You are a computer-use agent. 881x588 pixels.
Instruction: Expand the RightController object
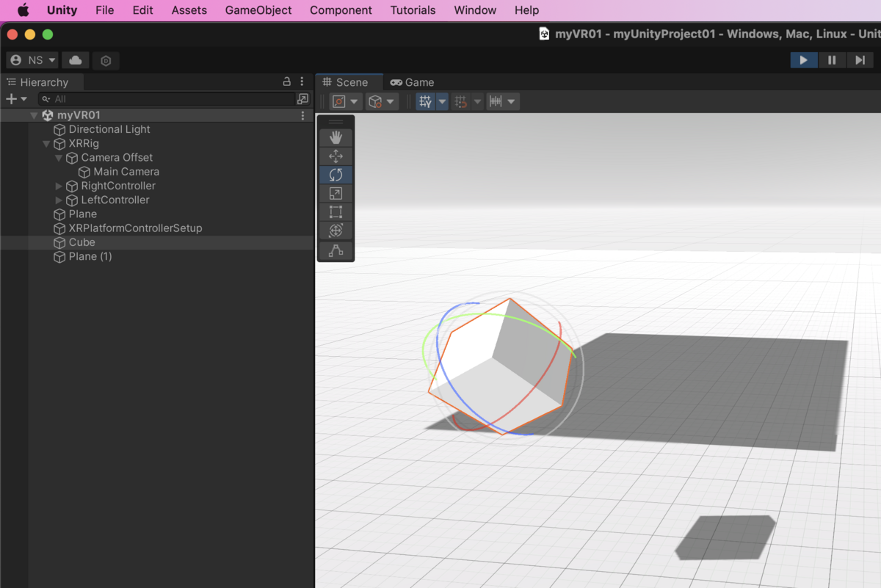tap(59, 186)
